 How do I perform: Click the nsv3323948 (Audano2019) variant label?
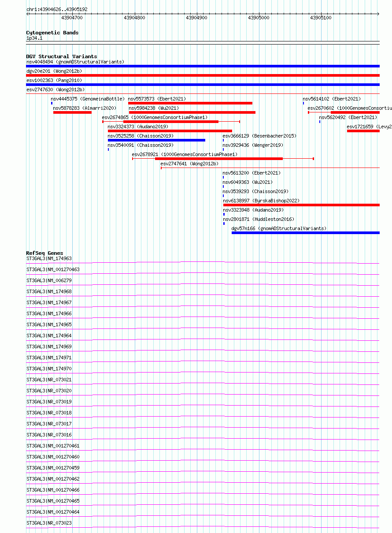click(x=253, y=210)
